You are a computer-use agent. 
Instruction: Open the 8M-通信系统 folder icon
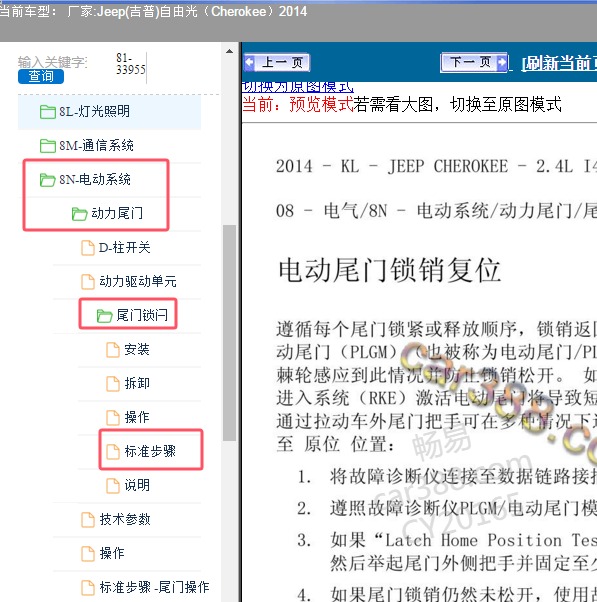(48, 146)
